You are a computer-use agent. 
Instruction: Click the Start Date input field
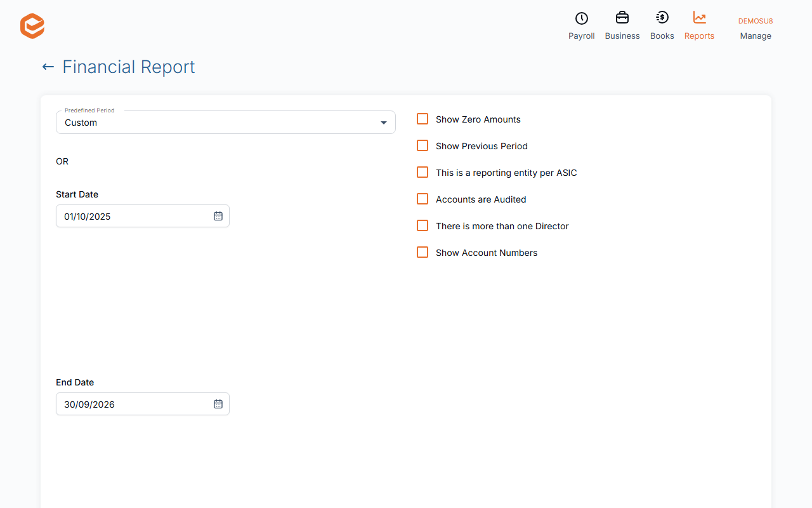143,216
